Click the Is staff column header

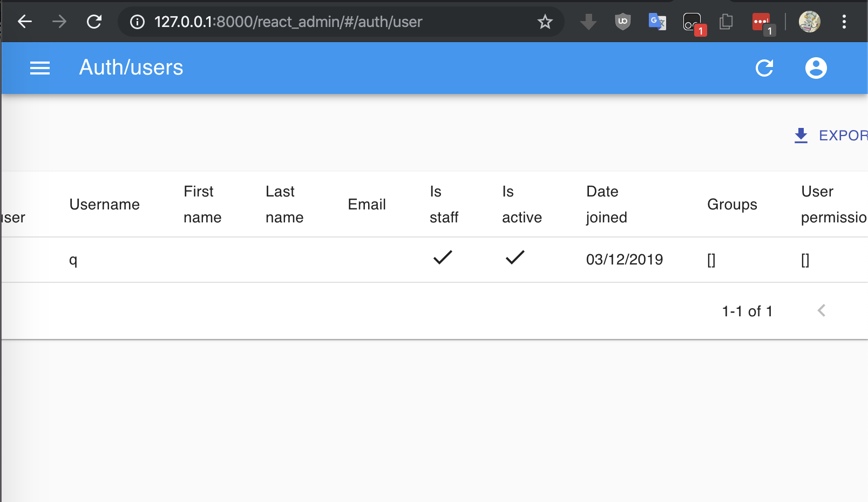444,205
